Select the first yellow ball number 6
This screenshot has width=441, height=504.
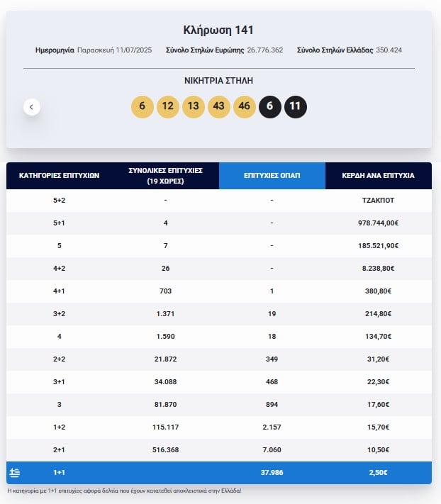[x=143, y=107]
